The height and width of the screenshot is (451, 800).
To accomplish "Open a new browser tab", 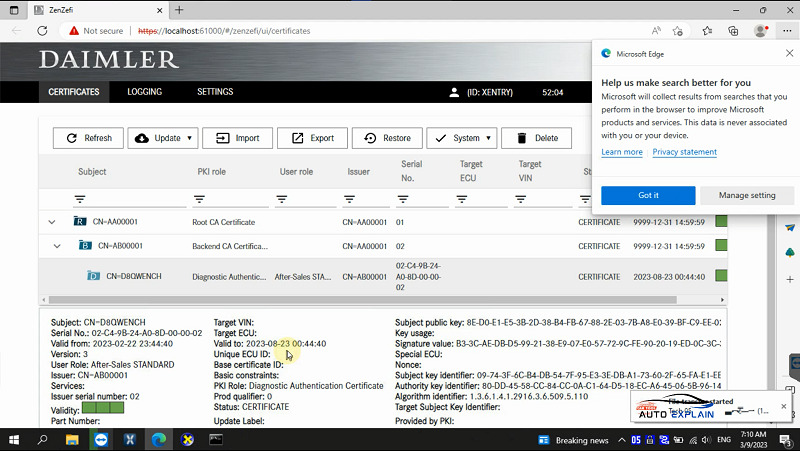I will (180, 10).
